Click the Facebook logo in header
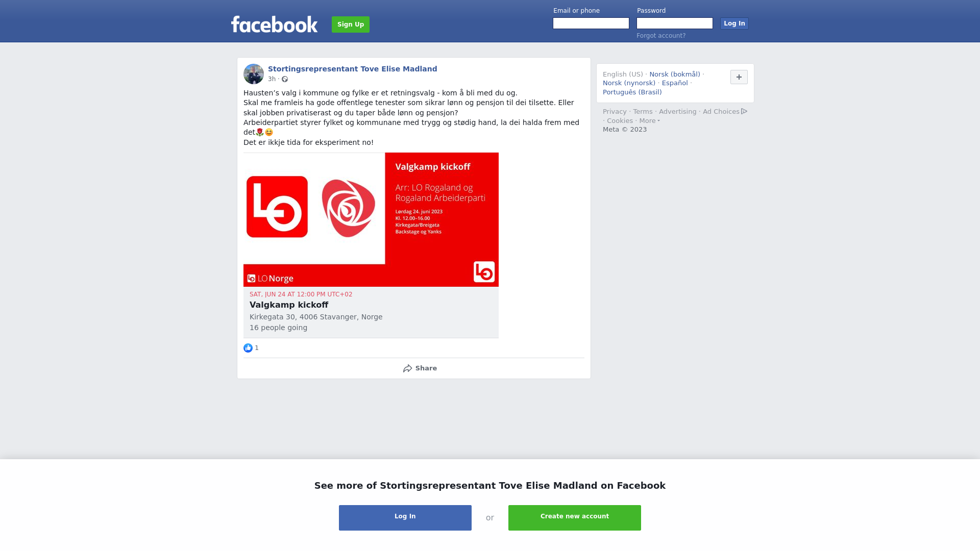This screenshot has height=551, width=980. pos(274,24)
